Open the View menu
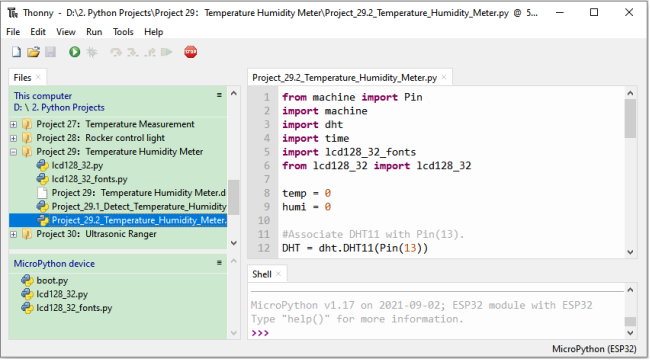The width and height of the screenshot is (650, 360). pyautogui.click(x=65, y=32)
